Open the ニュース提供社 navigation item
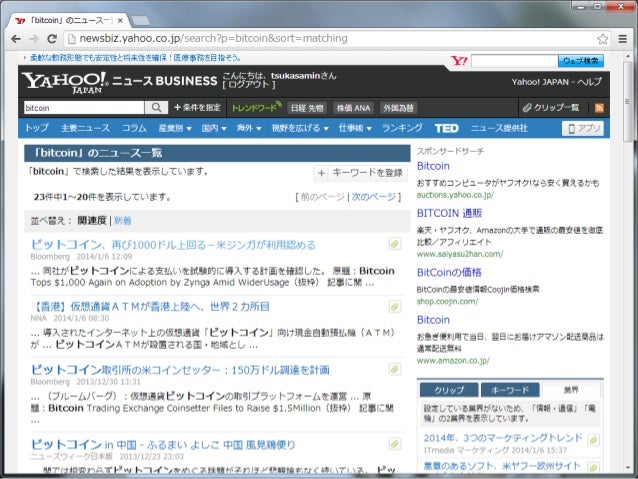Viewport: 638px width, 479px height. tap(499, 128)
